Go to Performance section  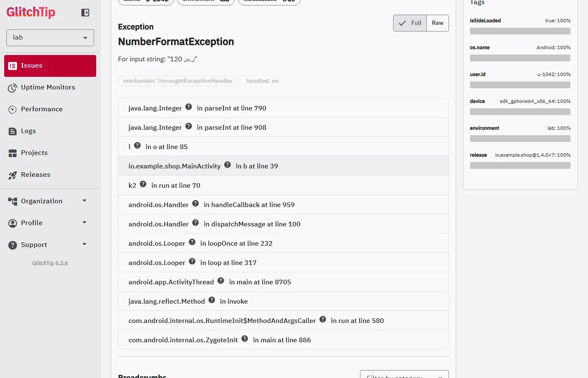[50, 110]
